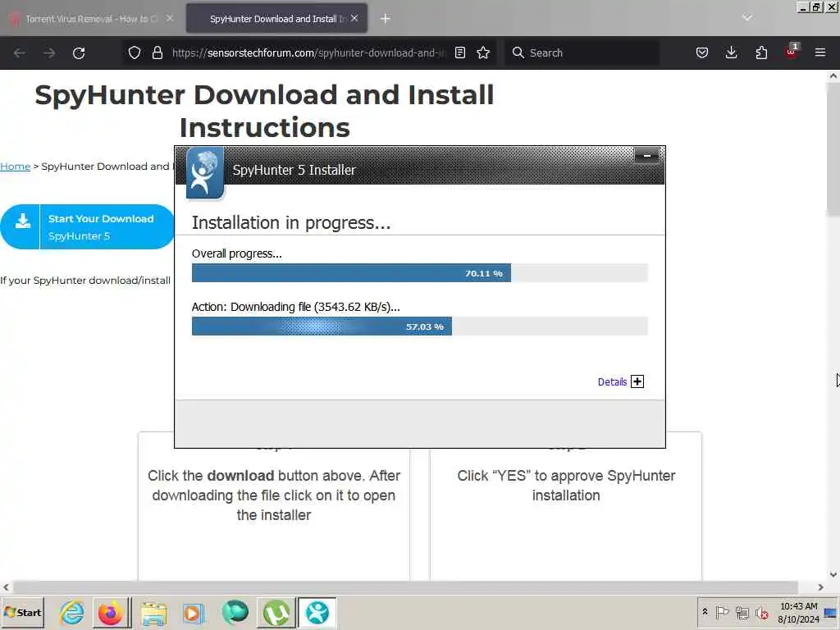Launch Internet Explorer from taskbar
Image resolution: width=840 pixels, height=630 pixels.
tap(72, 612)
